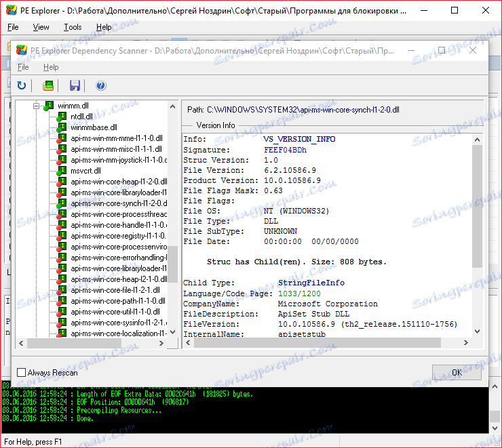Screen dimensions: 502x448
Task: Click the log pane scrollbar up arrow
Action: coord(495,386)
